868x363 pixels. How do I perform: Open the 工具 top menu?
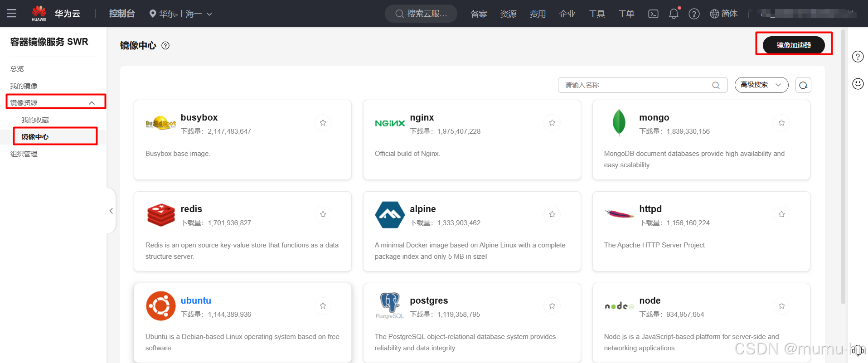coord(597,14)
